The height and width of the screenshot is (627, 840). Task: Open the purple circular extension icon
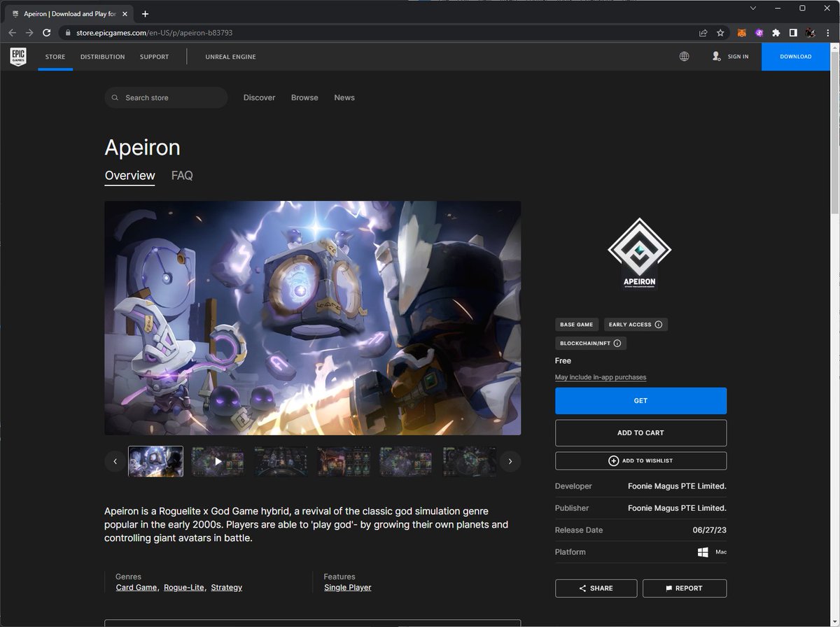[759, 33]
